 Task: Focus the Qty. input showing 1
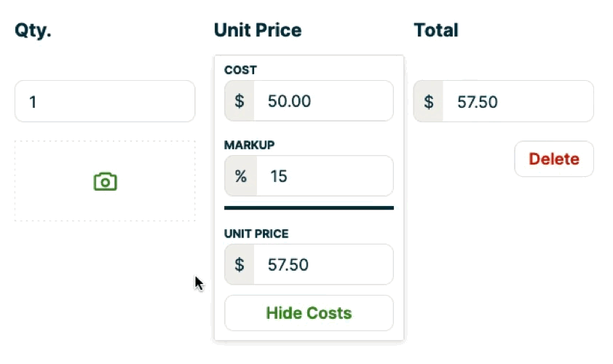(105, 101)
